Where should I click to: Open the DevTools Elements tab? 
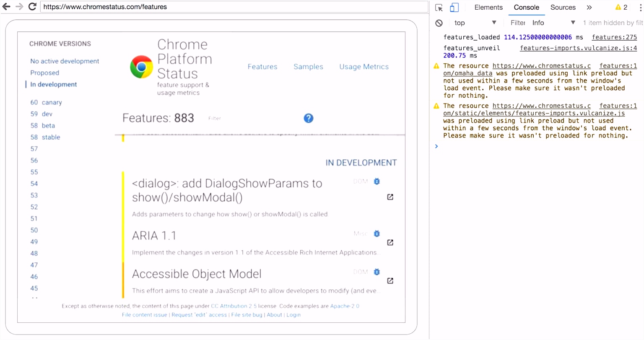coord(488,8)
